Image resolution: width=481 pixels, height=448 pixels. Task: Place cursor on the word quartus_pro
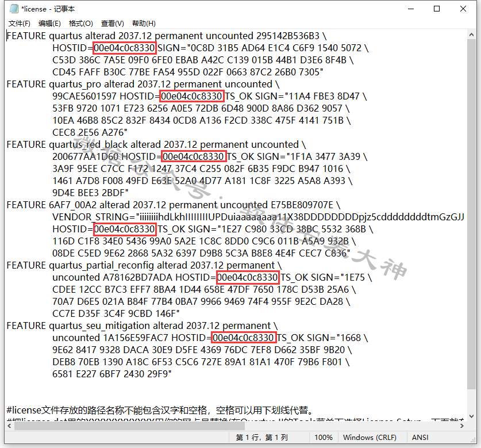[x=75, y=84]
